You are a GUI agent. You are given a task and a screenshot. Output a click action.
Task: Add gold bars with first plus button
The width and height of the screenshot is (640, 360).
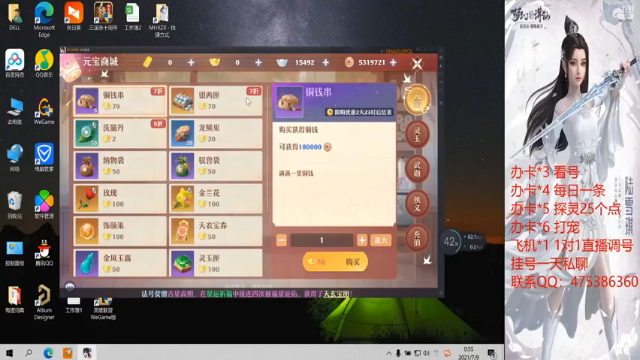tap(191, 62)
